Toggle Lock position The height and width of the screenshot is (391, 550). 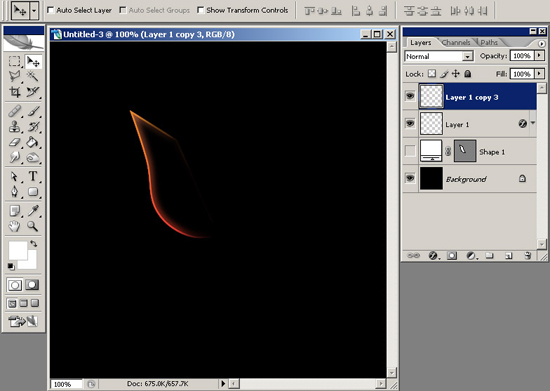(456, 74)
